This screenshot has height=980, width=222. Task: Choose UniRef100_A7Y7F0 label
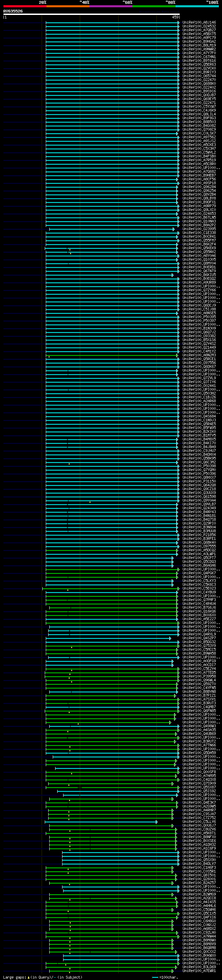pyautogui.click(x=199, y=53)
